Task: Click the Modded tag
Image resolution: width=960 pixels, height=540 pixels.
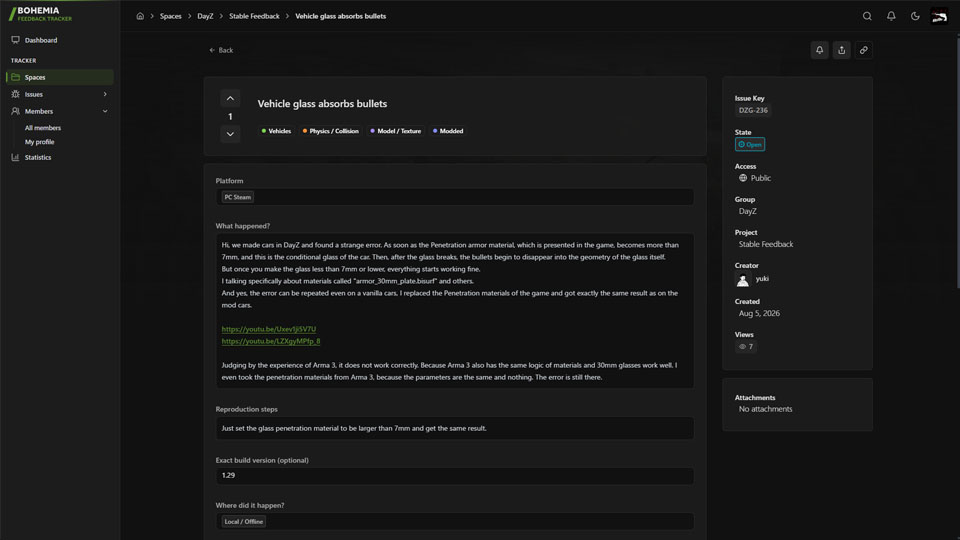Action: (448, 131)
